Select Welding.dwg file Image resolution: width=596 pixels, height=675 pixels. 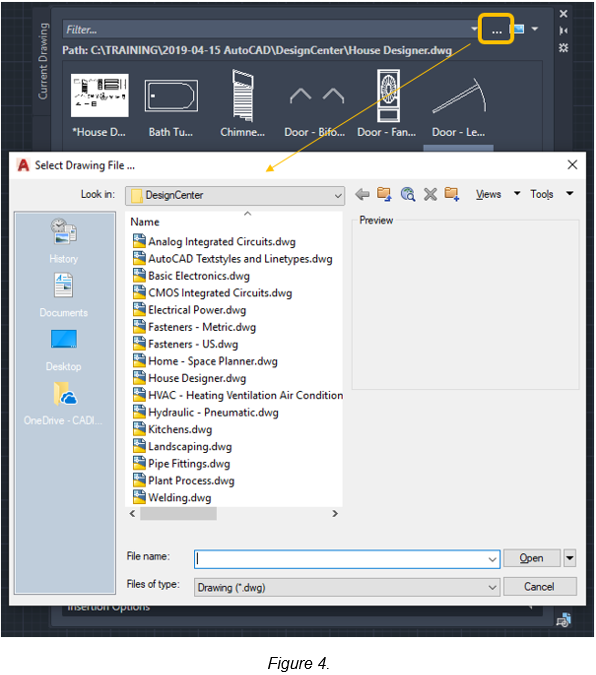pos(180,498)
